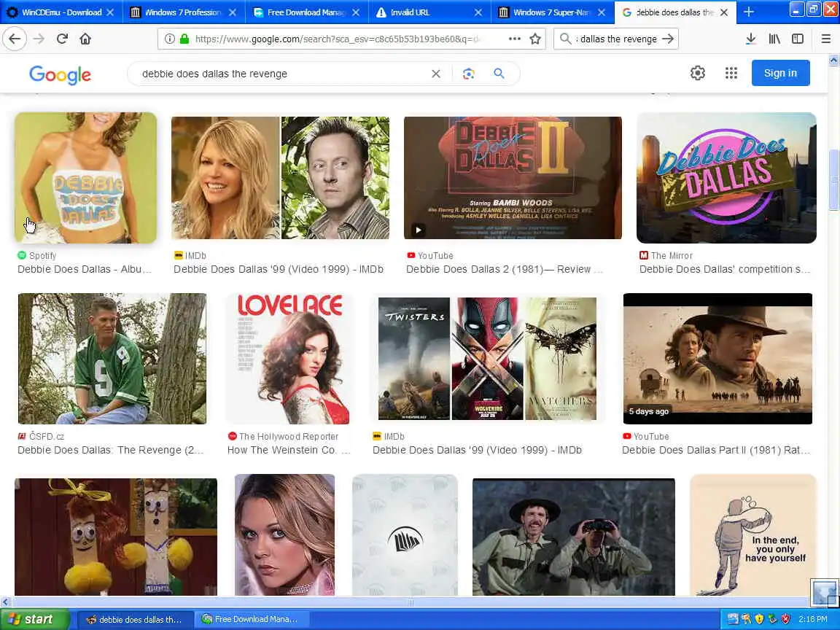
Task: Reload the current page
Action: coord(62,39)
